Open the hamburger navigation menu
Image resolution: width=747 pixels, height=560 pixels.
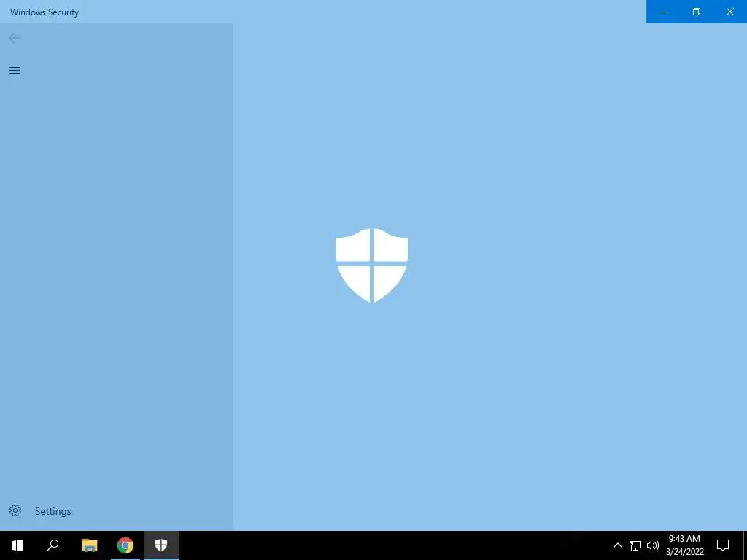[15, 71]
